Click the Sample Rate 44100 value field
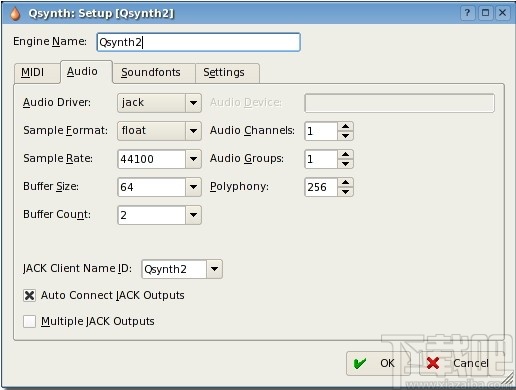The image size is (516, 390). pyautogui.click(x=151, y=159)
